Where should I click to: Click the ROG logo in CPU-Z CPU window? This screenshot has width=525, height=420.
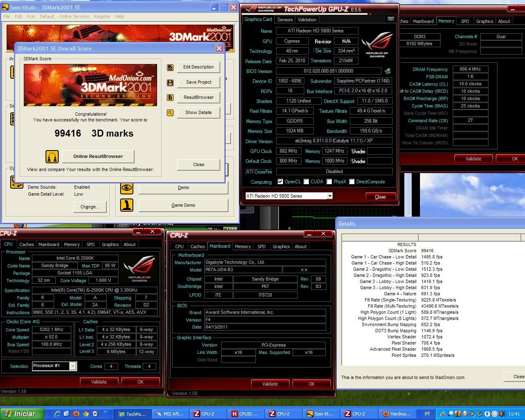tap(139, 269)
